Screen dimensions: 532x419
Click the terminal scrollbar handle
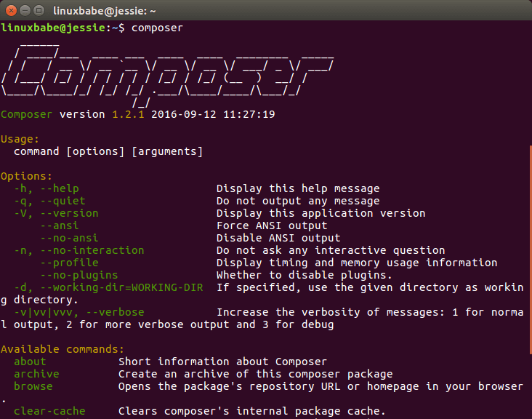point(528,276)
